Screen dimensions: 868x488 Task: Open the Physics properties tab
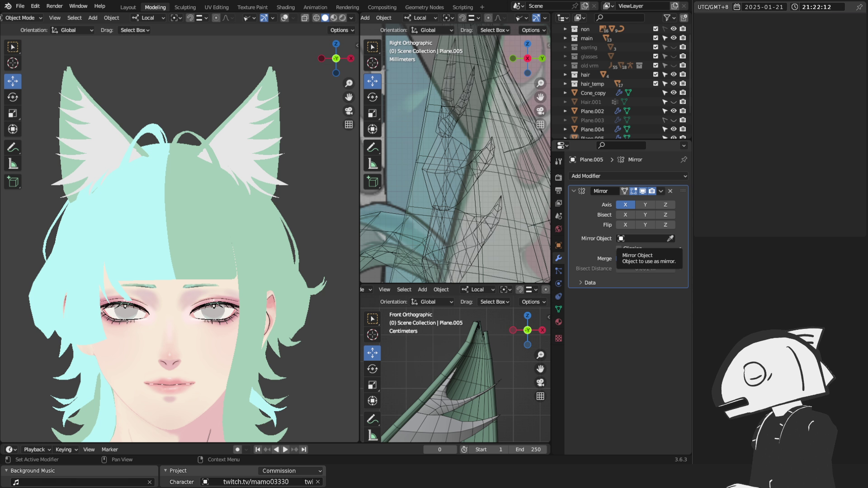[558, 283]
